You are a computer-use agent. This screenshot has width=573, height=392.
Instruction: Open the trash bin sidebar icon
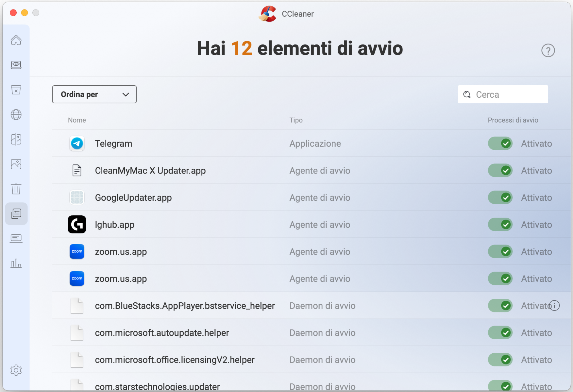[16, 189]
